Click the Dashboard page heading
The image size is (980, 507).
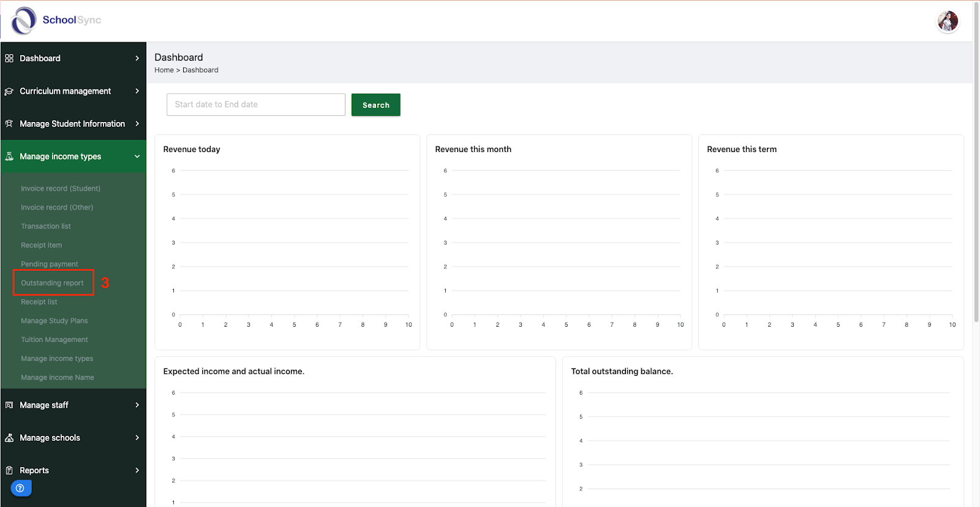pos(179,57)
